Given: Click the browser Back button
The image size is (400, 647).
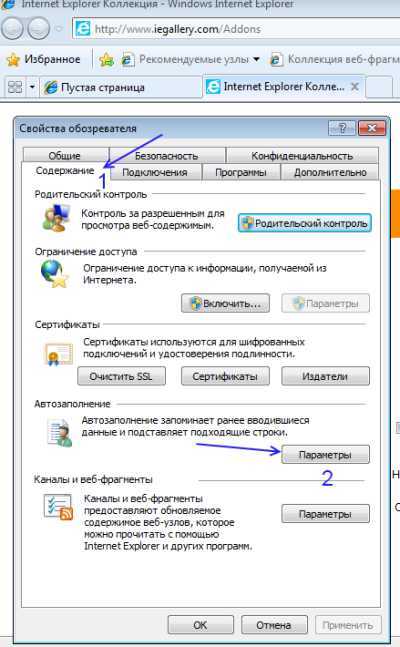Looking at the screenshot, I should click(12, 28).
